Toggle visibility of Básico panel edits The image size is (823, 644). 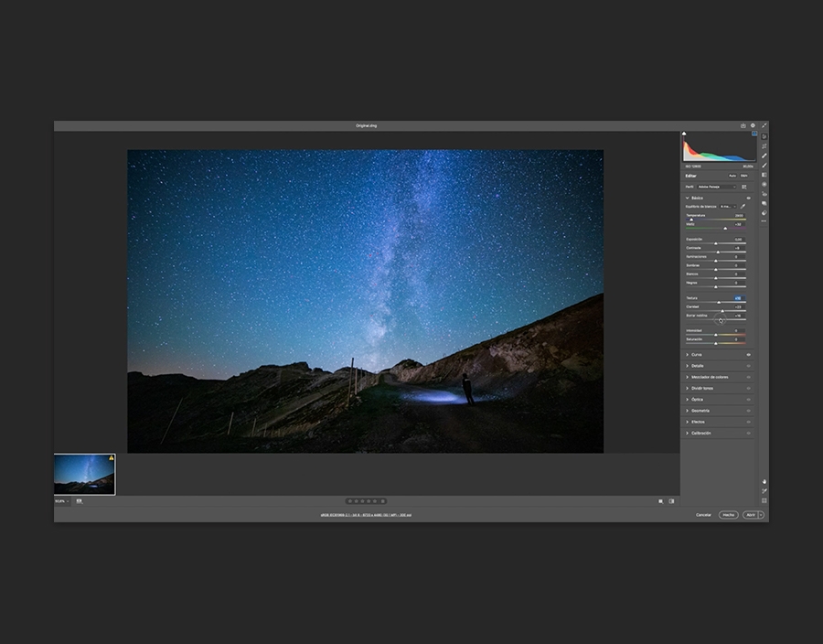pyautogui.click(x=748, y=198)
